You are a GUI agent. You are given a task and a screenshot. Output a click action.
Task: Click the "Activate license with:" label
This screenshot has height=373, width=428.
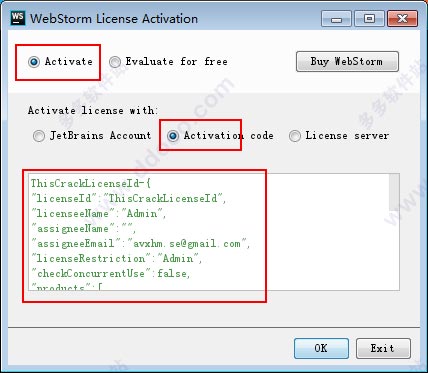pyautogui.click(x=93, y=111)
